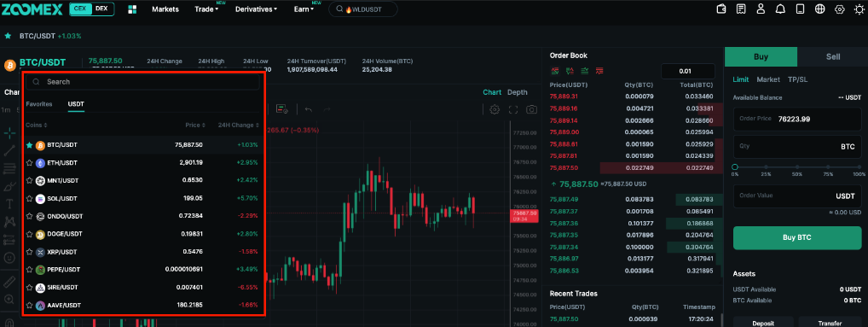Click the Deposit button
The image size is (868, 327).
[763, 323]
